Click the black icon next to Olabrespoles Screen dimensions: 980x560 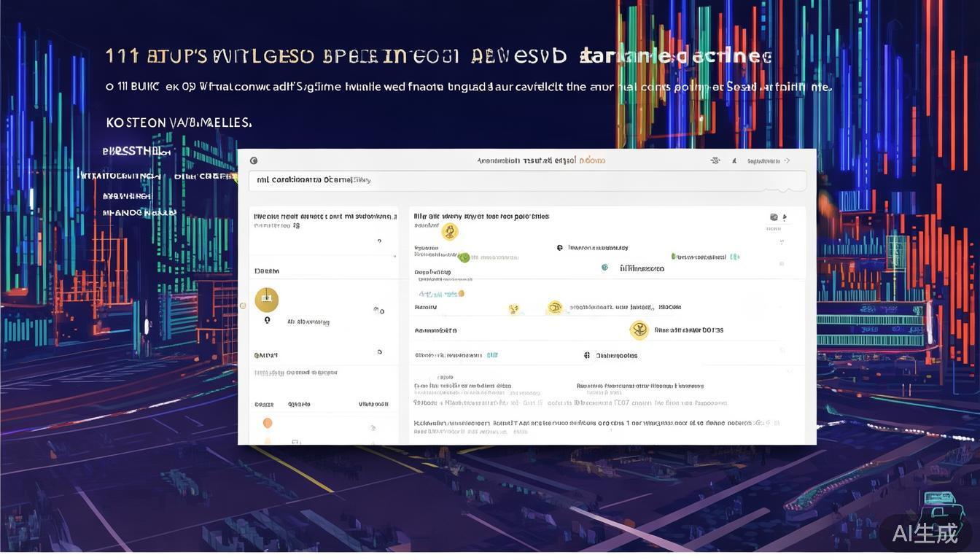587,355
